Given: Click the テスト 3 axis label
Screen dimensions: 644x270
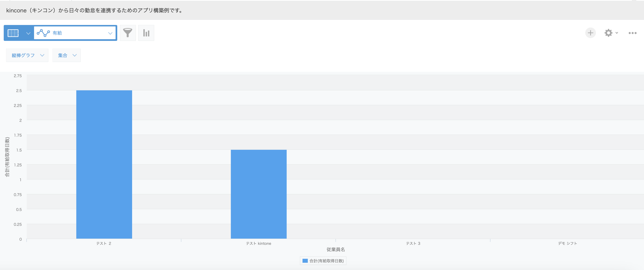Looking at the screenshot, I should click(x=413, y=243).
